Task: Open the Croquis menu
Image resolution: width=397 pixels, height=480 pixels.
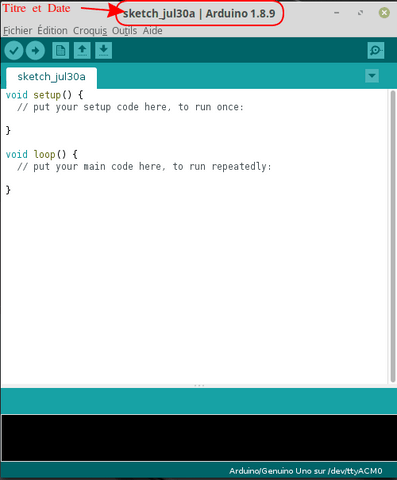Action: (90, 31)
